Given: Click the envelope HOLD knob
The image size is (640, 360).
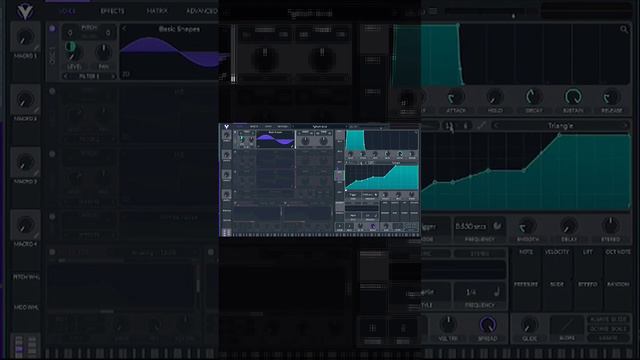Looking at the screenshot, I should pos(495,98).
